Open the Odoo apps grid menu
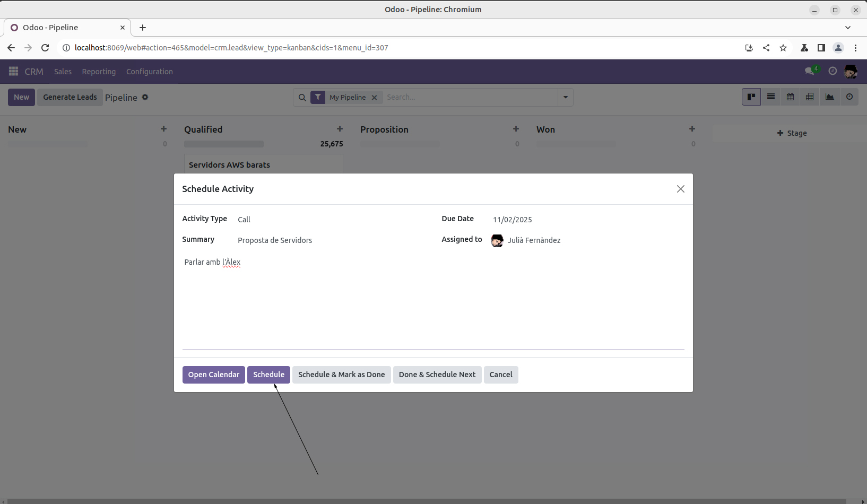Image resolution: width=867 pixels, height=504 pixels. [x=13, y=72]
